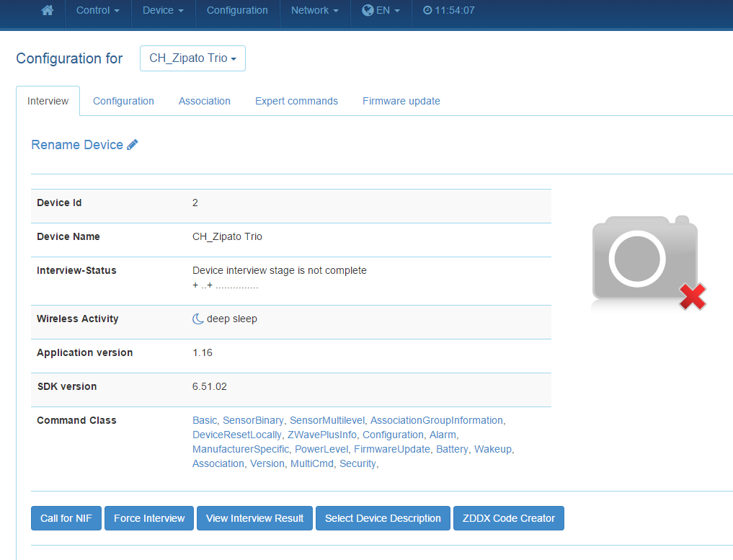The width and height of the screenshot is (733, 560).
Task: Expand the Device dropdown menu
Action: click(163, 11)
